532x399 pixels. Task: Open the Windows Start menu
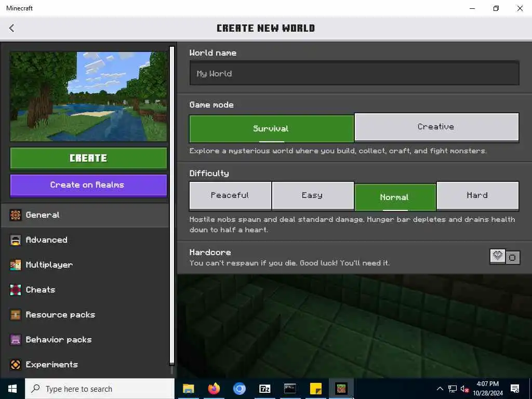click(12, 389)
